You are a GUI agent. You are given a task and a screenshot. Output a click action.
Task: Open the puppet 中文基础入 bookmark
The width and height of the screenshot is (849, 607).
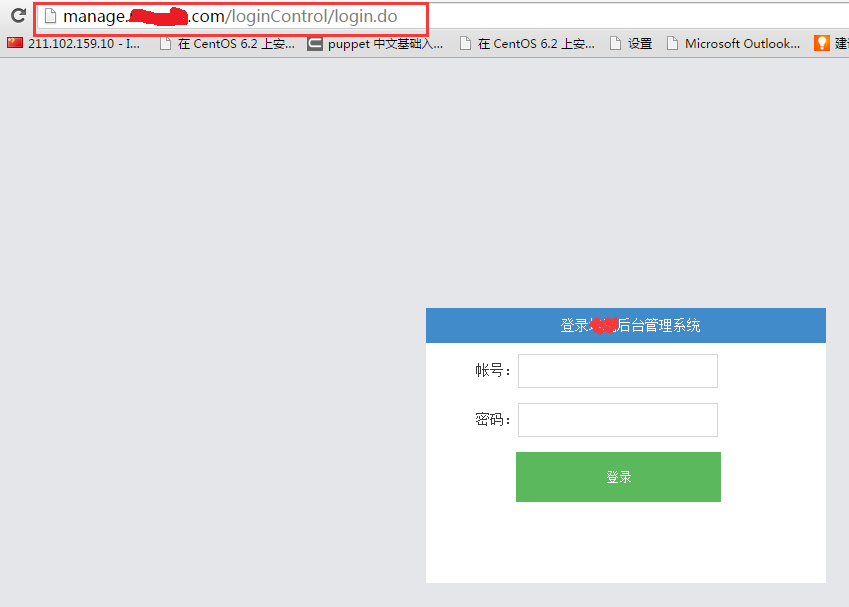pos(380,43)
